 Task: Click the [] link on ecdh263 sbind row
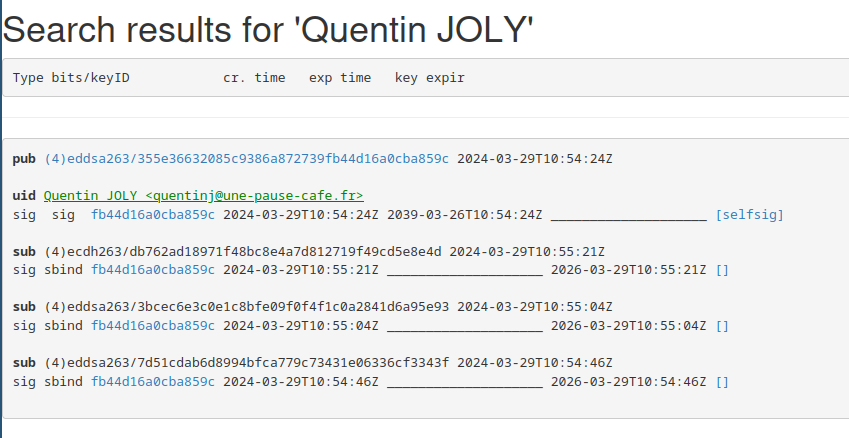tap(722, 270)
